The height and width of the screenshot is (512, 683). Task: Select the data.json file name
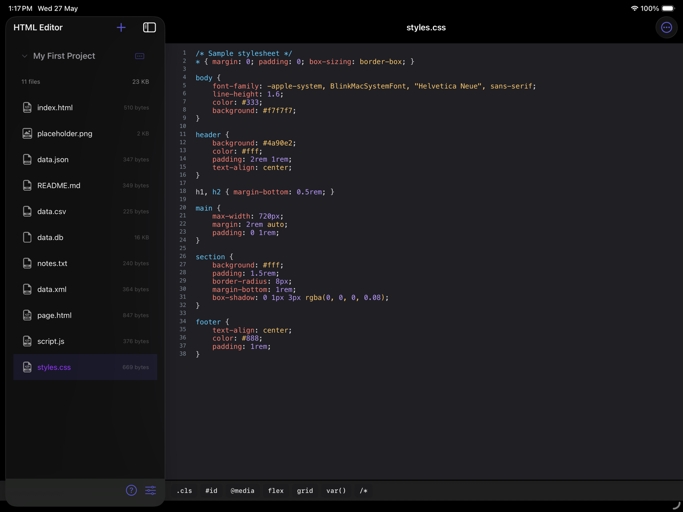click(x=53, y=159)
